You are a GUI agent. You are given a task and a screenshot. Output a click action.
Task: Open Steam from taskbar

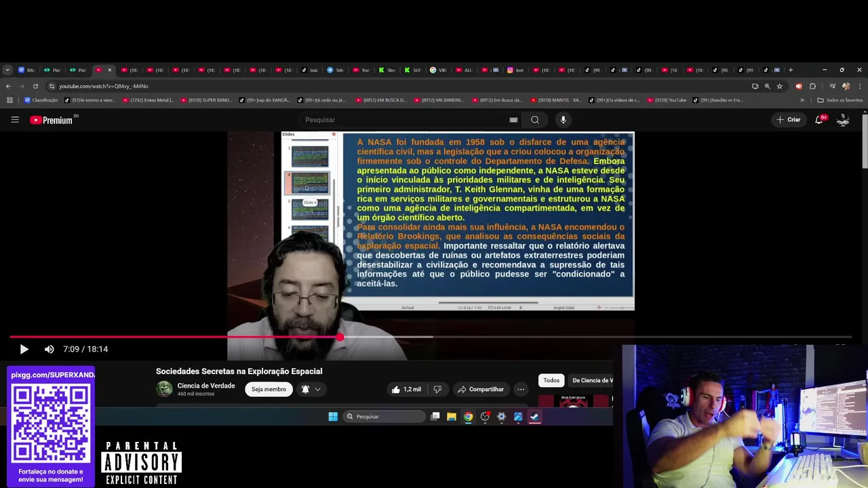tap(535, 417)
